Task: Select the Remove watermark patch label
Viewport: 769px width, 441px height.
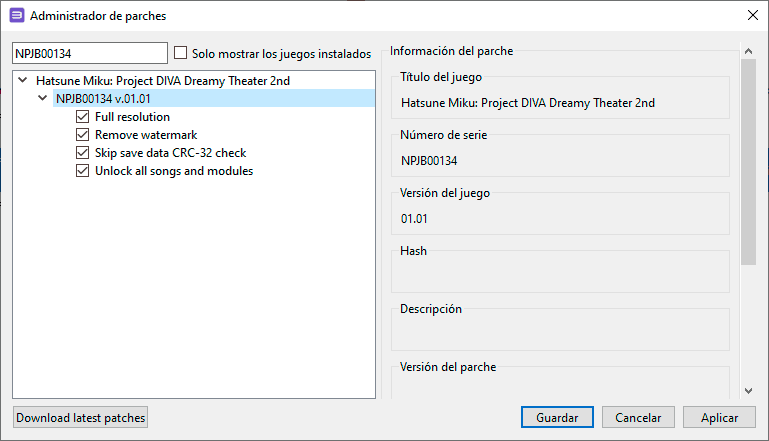Action: [146, 135]
